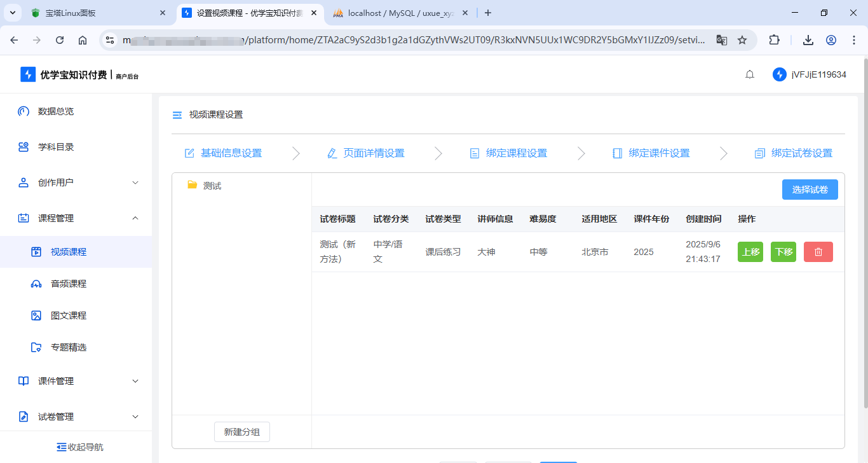Bookmark this page with star icon
868x463 pixels.
click(742, 40)
